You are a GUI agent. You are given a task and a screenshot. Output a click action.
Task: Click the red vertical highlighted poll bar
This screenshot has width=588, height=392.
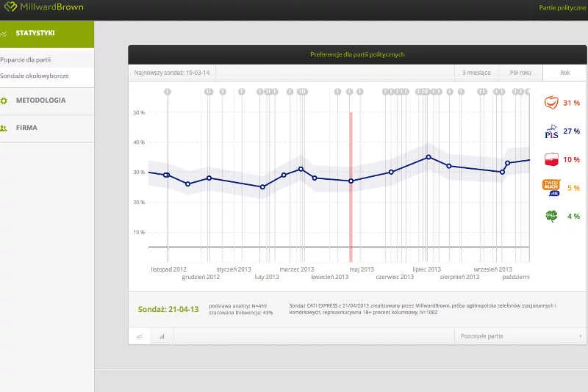pyautogui.click(x=351, y=187)
